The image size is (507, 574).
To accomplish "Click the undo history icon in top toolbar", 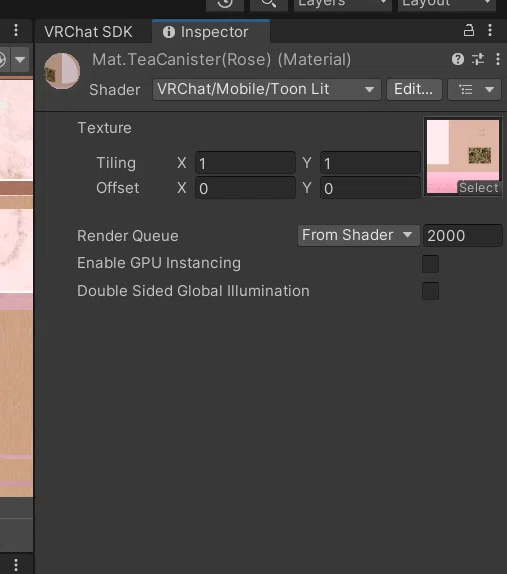I will pos(225,4).
